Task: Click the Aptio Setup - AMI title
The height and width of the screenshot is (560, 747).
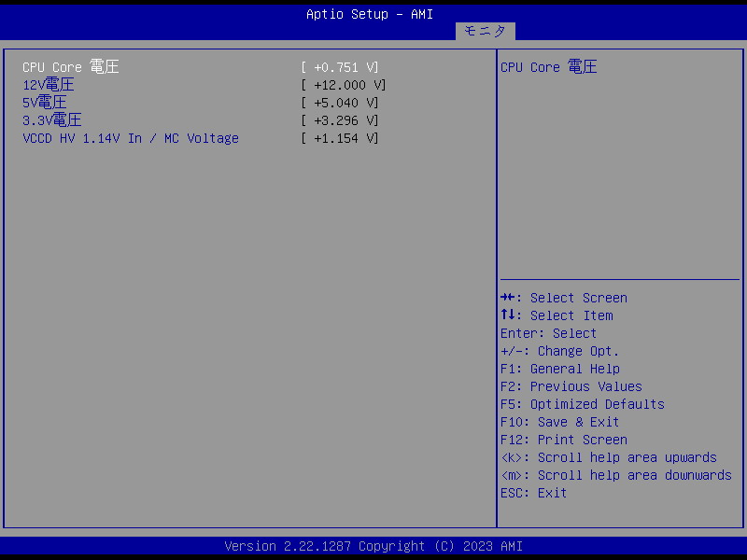Action: coord(370,14)
